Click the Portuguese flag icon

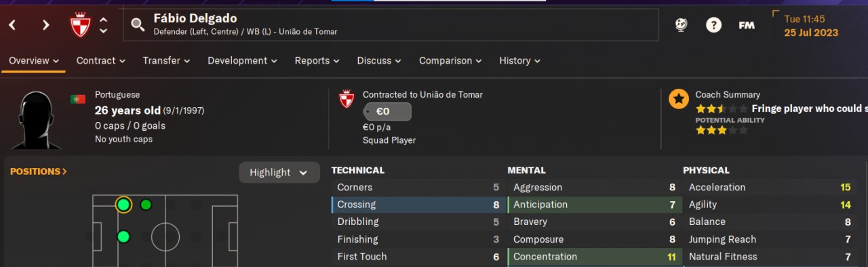point(78,99)
